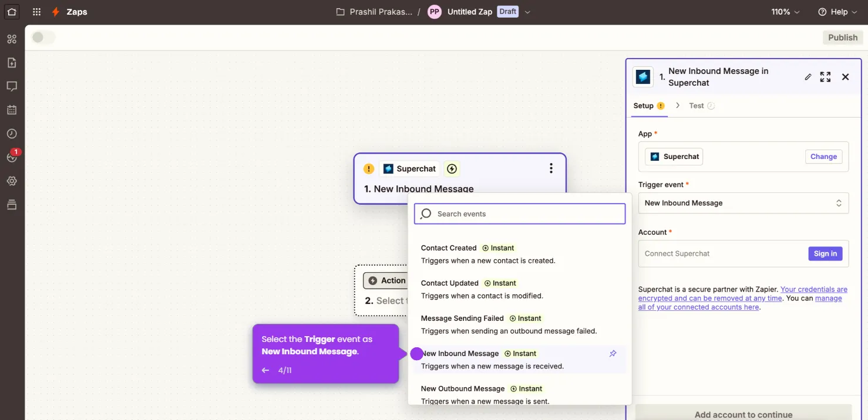Click the Home icon in the top bar

[x=12, y=12]
